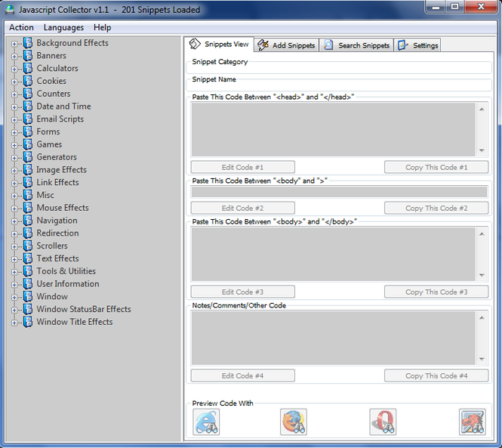Expand the Window StatusBar Effects tree node
Screen dimensions: 502x448
click(x=14, y=311)
